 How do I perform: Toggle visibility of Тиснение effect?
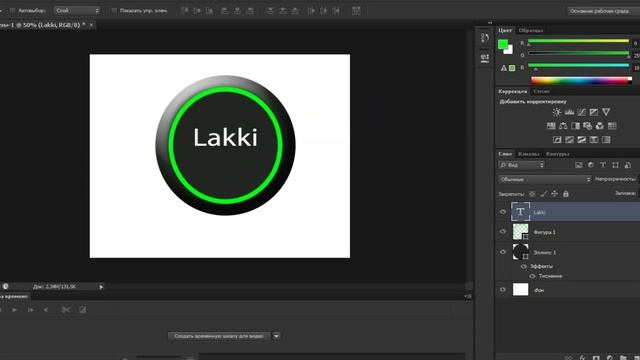[x=532, y=276]
